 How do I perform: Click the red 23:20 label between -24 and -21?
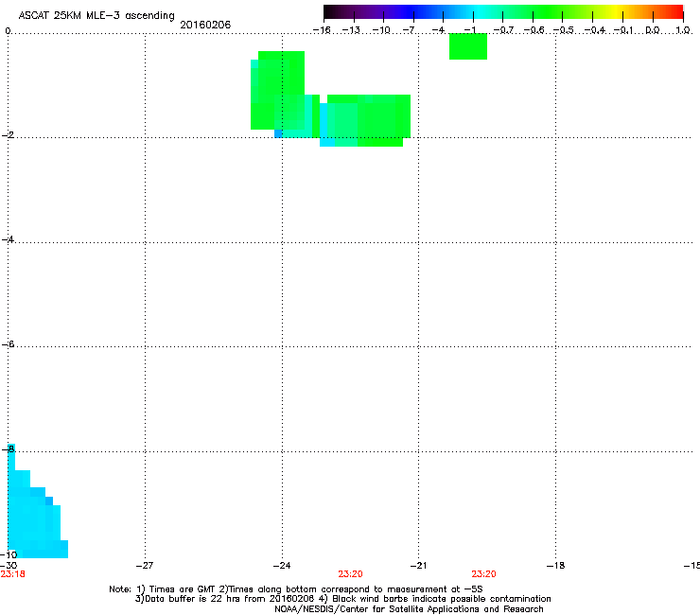(350, 574)
